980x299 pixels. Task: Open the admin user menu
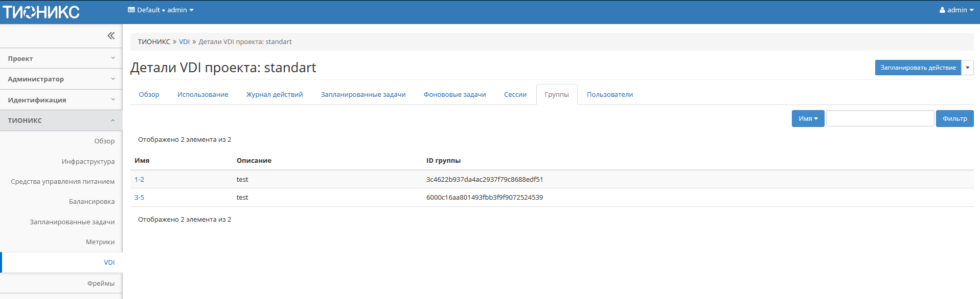click(956, 10)
